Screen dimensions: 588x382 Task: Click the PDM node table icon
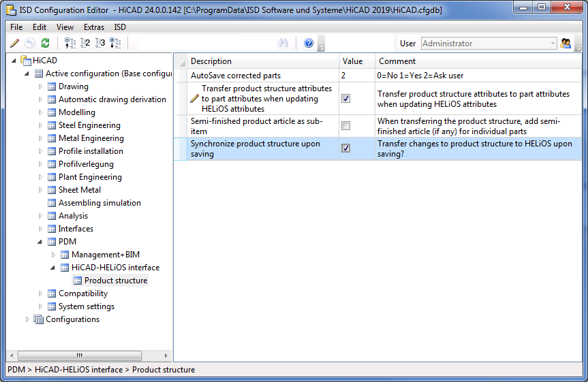pyautogui.click(x=52, y=242)
